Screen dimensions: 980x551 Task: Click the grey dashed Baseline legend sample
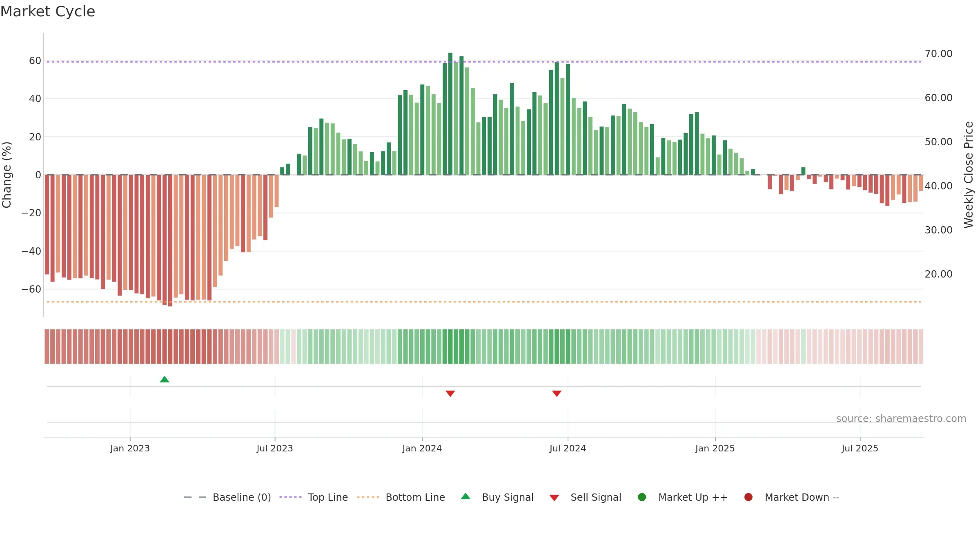(195, 497)
